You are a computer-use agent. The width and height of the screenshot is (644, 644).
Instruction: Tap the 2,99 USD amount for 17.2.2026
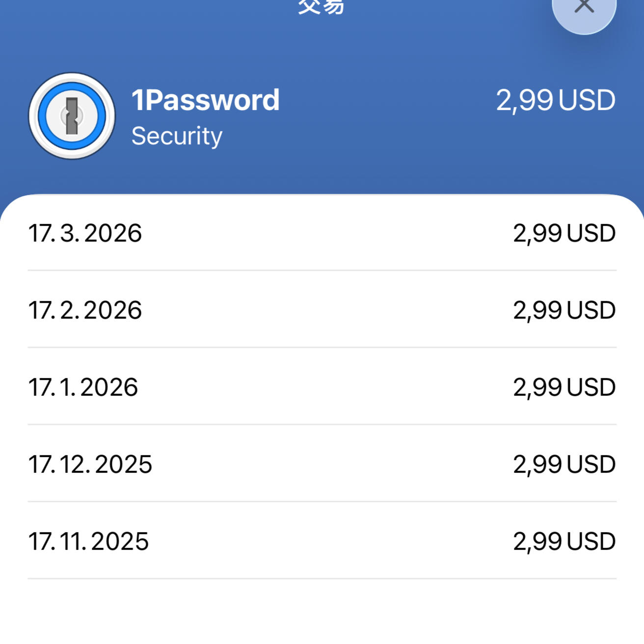(x=564, y=310)
